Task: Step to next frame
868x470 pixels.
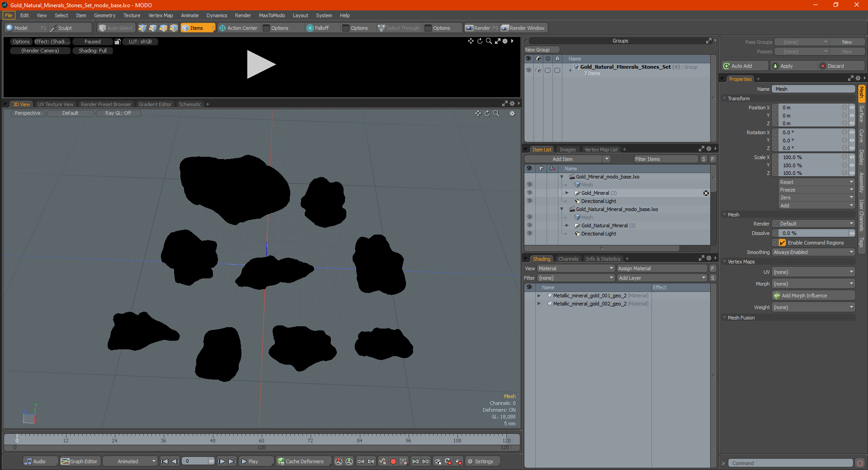Action: point(221,461)
